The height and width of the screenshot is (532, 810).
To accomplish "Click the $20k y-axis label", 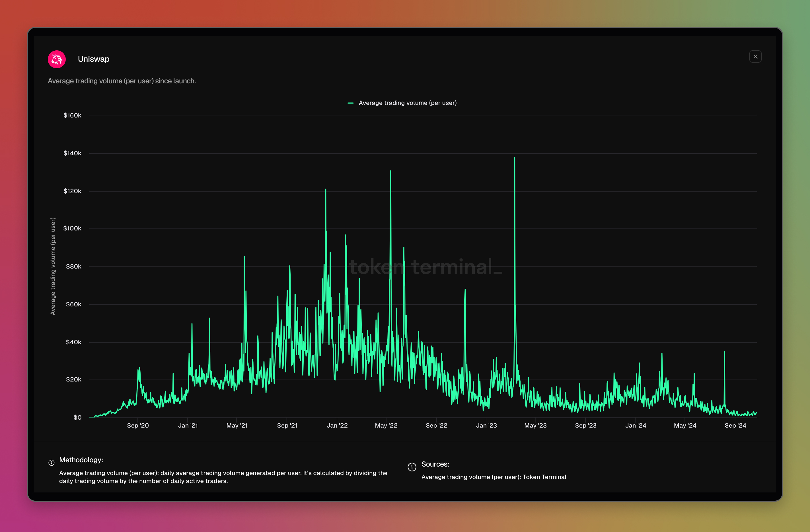I will [x=73, y=379].
